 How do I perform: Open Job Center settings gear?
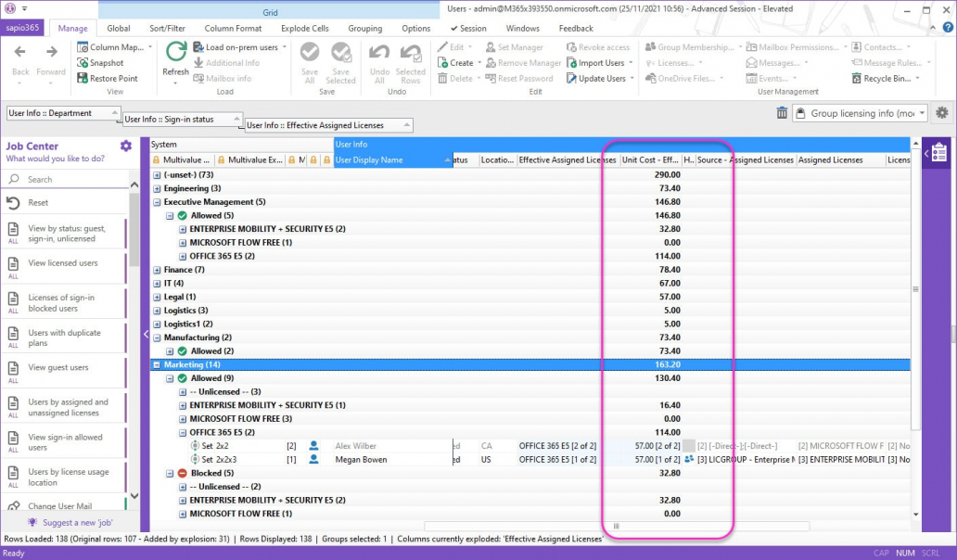point(126,146)
